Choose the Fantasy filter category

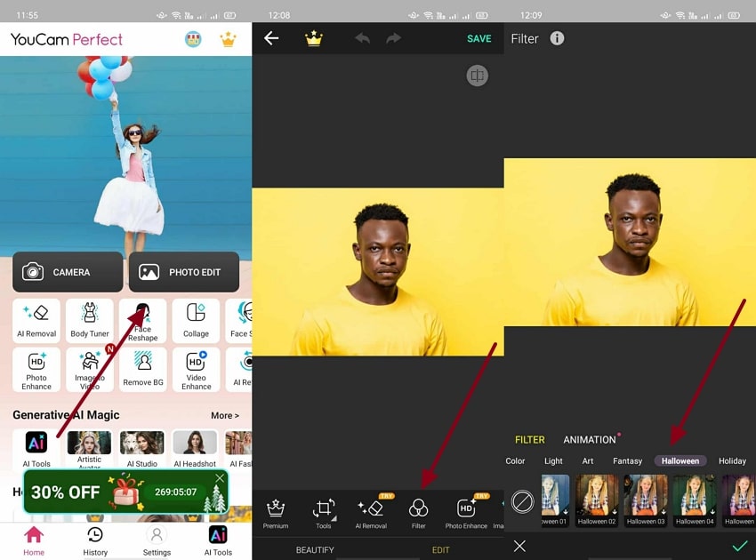(627, 461)
